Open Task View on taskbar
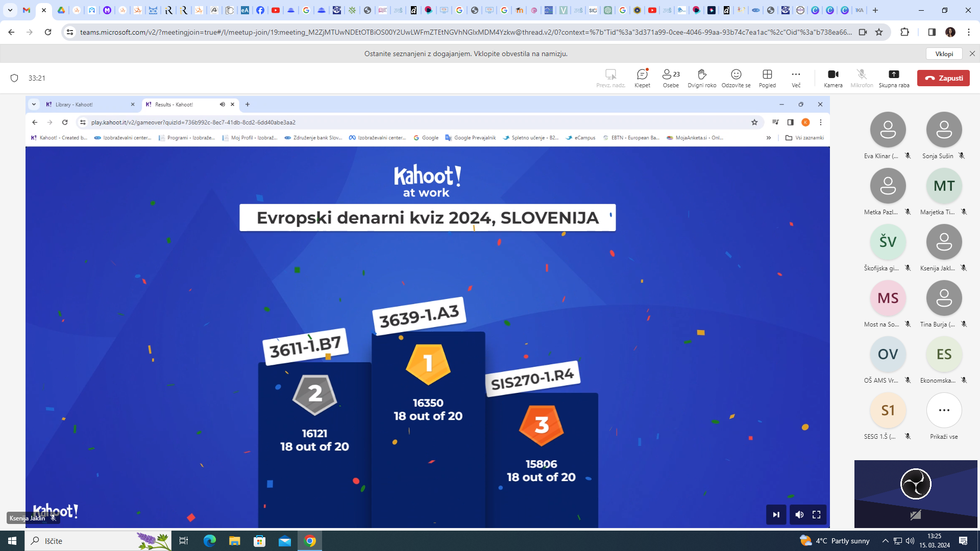Screen dimensions: 980x551 (x=184, y=541)
